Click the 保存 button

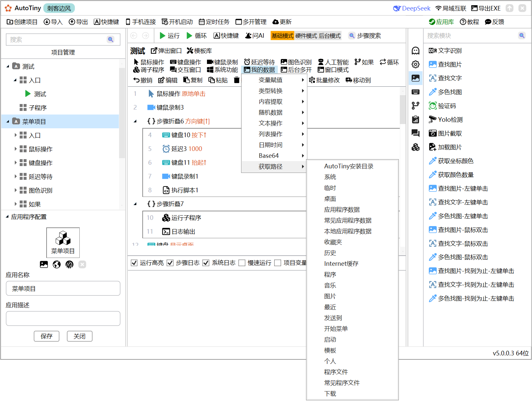pos(47,336)
